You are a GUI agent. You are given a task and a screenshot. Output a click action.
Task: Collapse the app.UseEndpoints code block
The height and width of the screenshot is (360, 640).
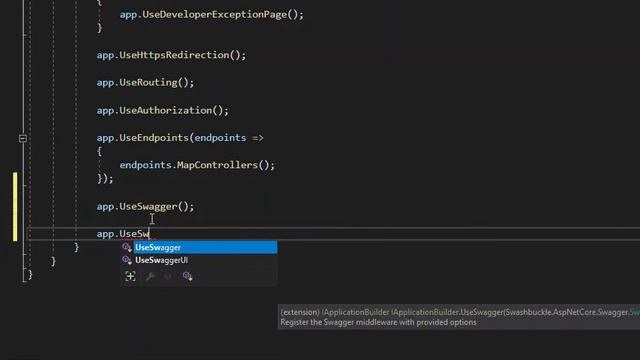point(23,138)
